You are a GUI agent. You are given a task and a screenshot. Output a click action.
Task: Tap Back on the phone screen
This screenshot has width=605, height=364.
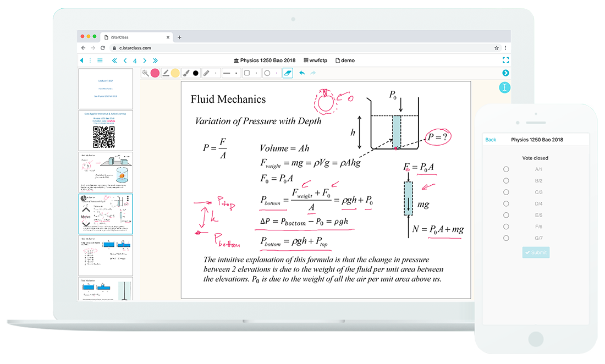pos(491,140)
